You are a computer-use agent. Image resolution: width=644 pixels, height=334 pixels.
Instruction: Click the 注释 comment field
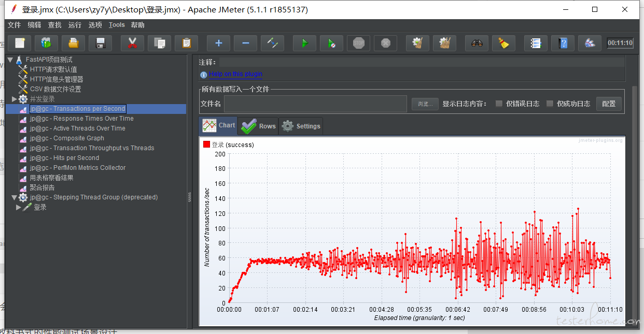click(422, 62)
